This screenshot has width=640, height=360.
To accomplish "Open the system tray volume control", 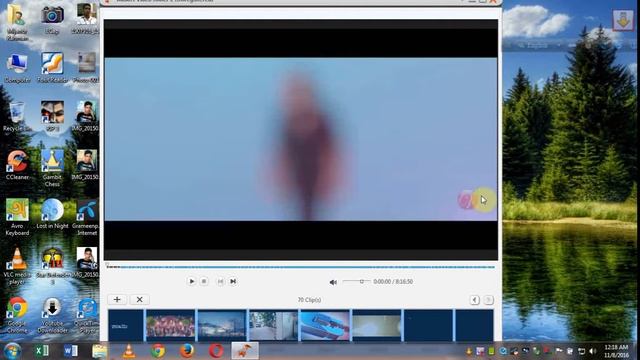I will pos(593,351).
